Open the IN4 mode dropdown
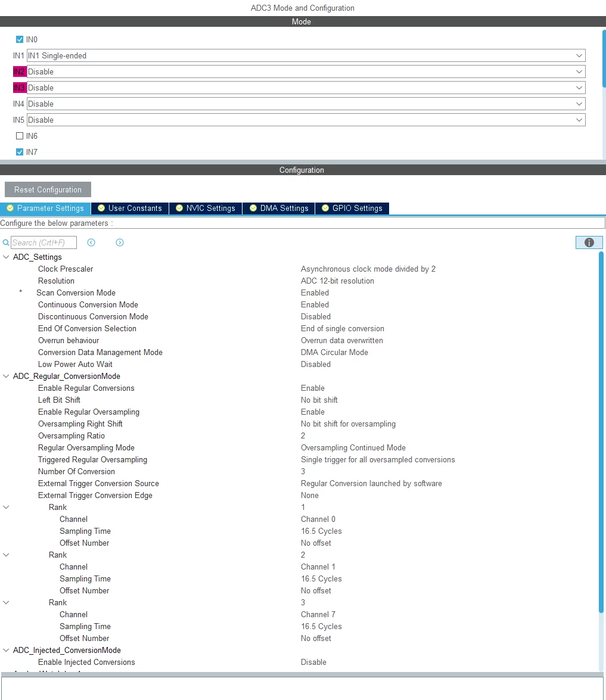Viewport: 606px width, 700px height. pos(306,104)
